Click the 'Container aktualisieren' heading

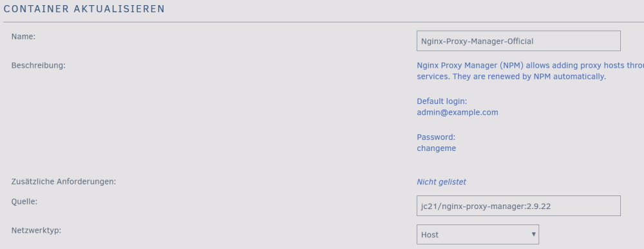click(84, 8)
